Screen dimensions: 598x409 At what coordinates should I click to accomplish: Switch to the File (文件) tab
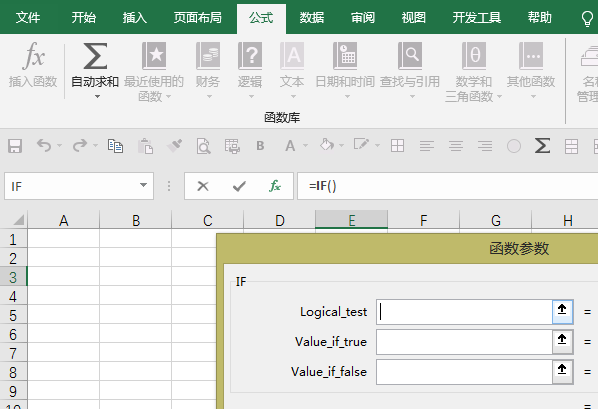click(28, 18)
